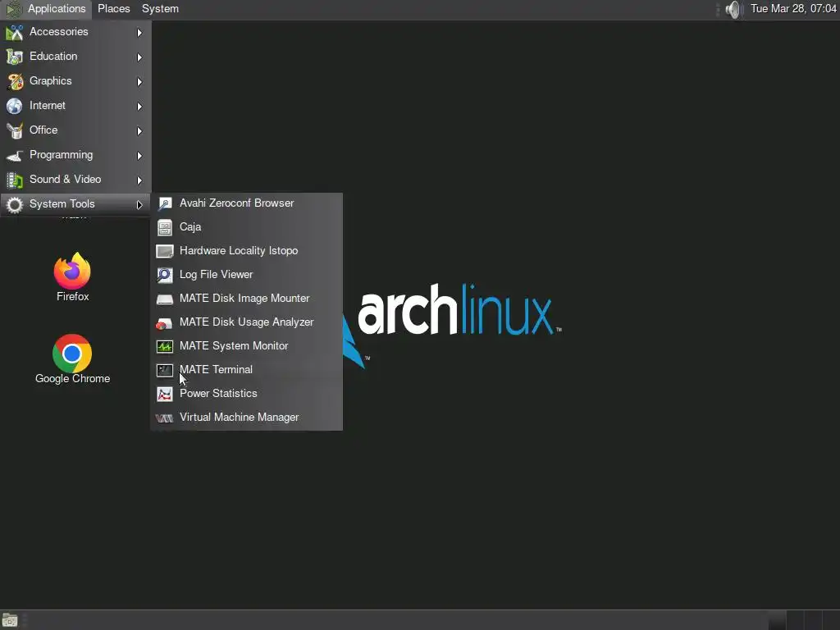
Task: Launch Caja file manager from submenu
Action: click(x=246, y=228)
